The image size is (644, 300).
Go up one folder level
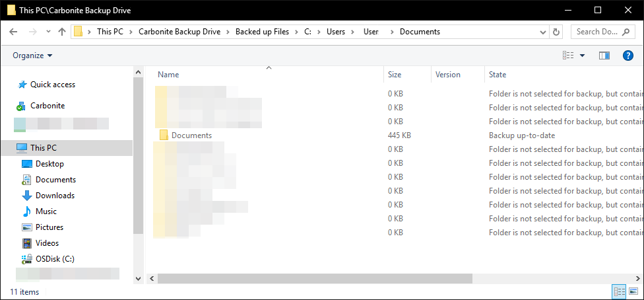click(62, 32)
